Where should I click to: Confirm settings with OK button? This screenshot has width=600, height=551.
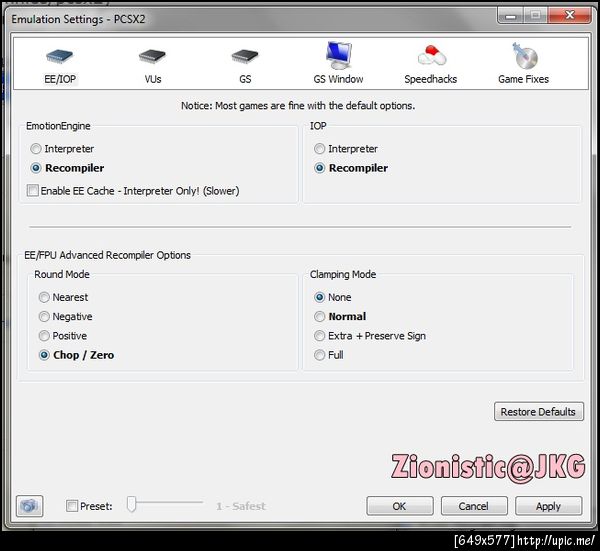tap(400, 506)
